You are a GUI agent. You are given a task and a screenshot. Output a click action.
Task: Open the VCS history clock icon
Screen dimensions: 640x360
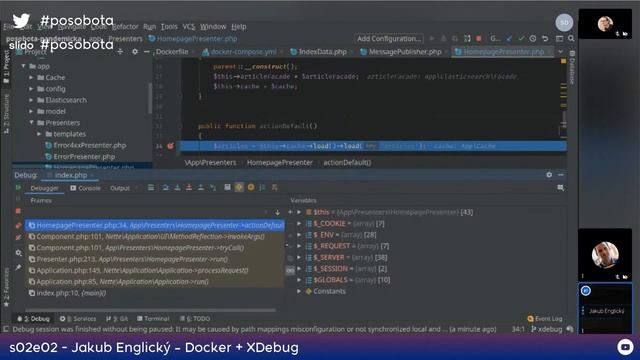tap(533, 38)
